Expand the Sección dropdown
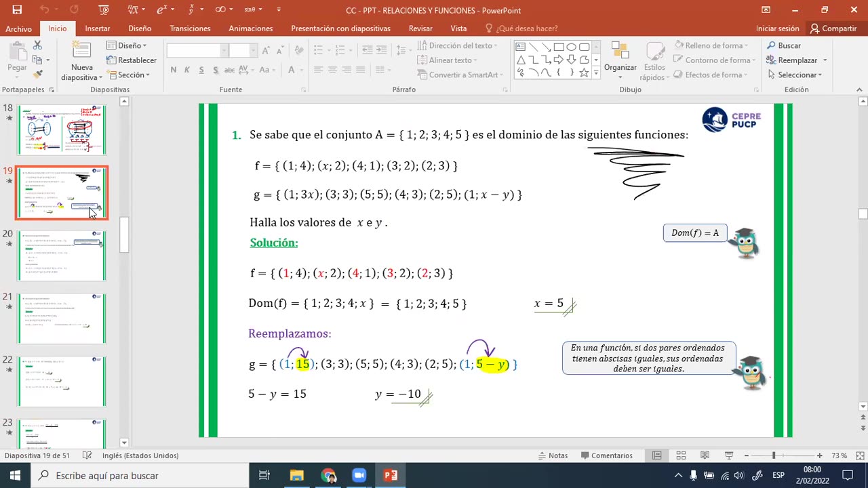 click(x=127, y=75)
